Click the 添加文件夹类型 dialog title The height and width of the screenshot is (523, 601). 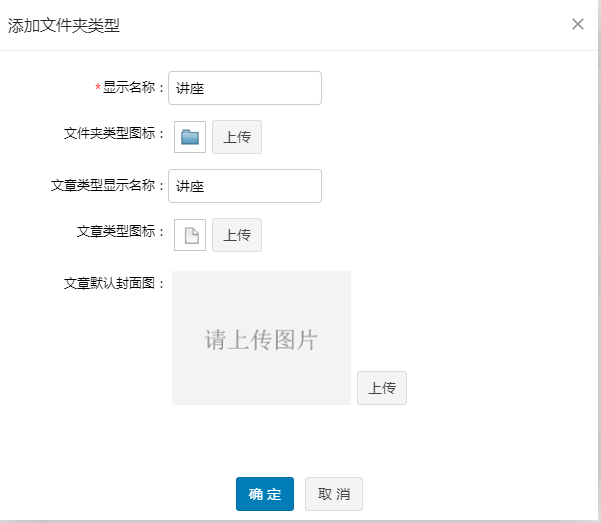click(x=64, y=26)
